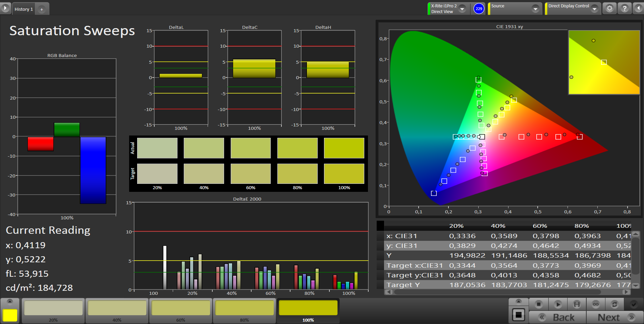
Task: Toggle the black square pattern button
Action: (x=519, y=315)
